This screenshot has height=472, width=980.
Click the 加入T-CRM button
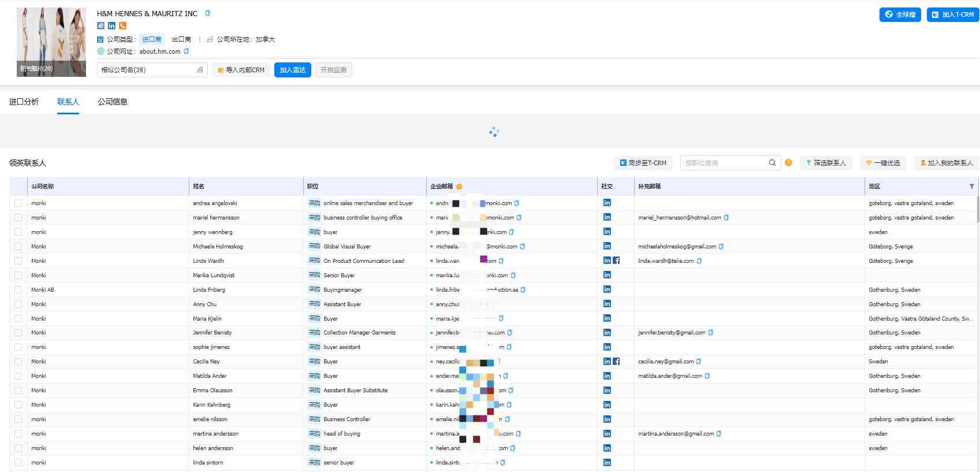[x=953, y=14]
